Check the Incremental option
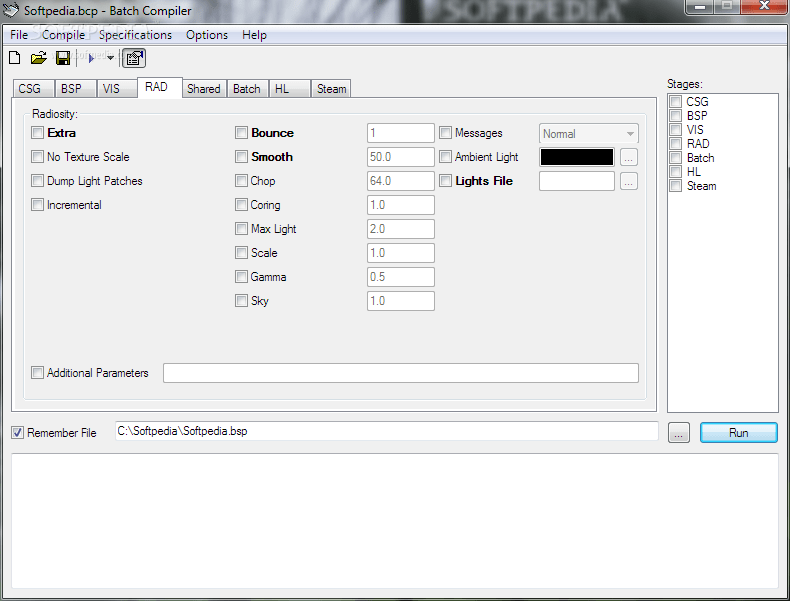The width and height of the screenshot is (790, 601). tap(37, 205)
